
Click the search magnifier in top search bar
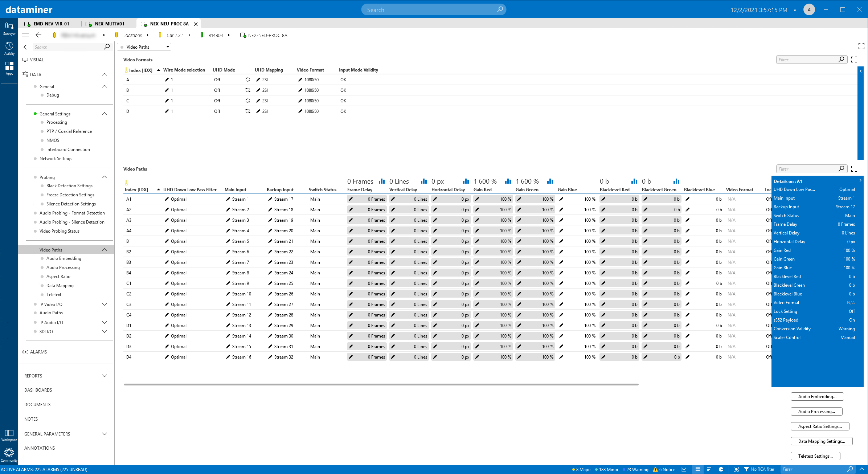pyautogui.click(x=500, y=9)
